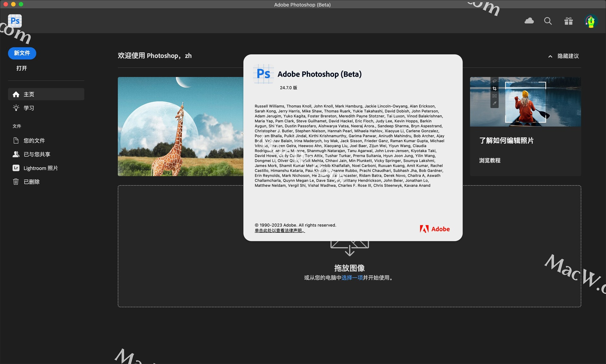Click the kayak photo editing thumbnail
Viewport: 606px width, 364px height.
click(525, 102)
